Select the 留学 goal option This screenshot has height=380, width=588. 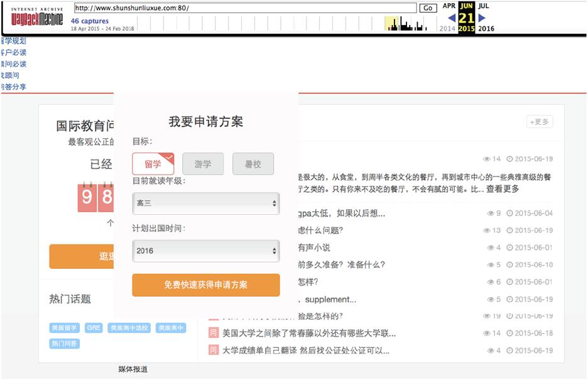point(153,164)
